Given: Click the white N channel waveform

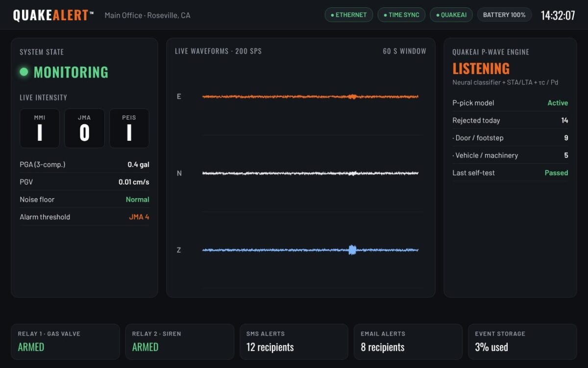Looking at the screenshot, I should tap(310, 173).
